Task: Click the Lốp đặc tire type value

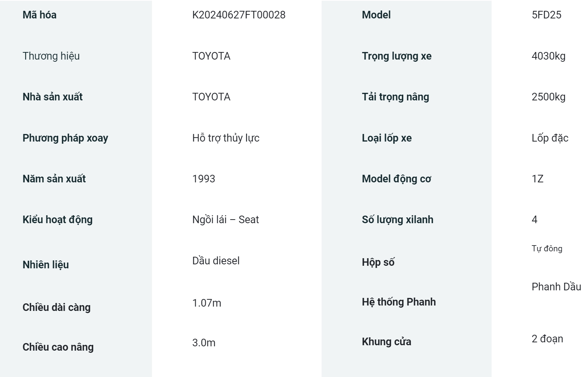Action: pos(550,138)
